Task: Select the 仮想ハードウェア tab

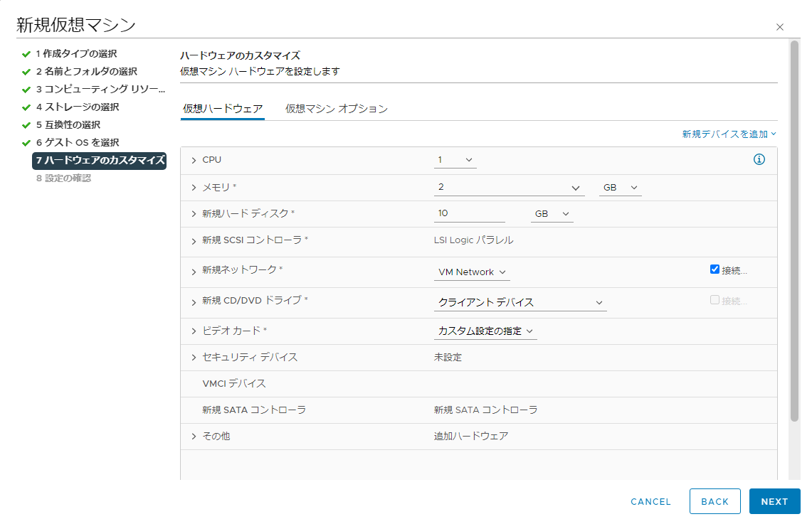Action: click(x=223, y=109)
